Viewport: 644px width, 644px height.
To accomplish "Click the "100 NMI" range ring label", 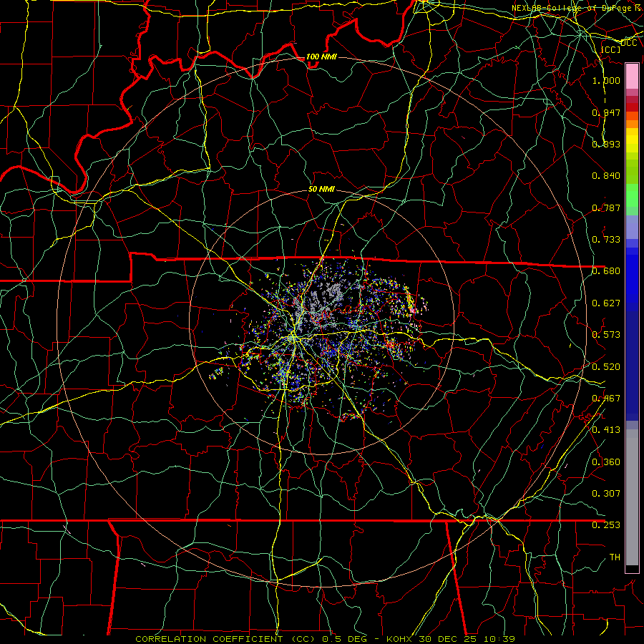I will point(321,57).
